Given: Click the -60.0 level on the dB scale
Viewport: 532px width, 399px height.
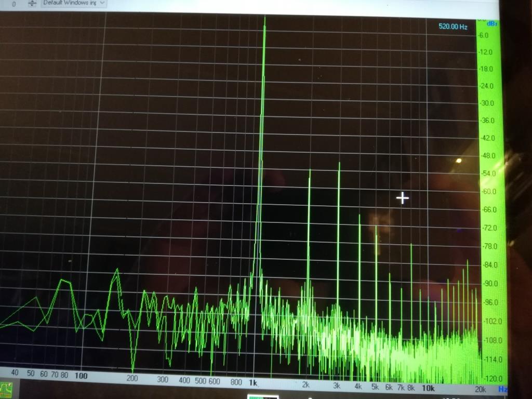Looking at the screenshot, I should coord(488,191).
